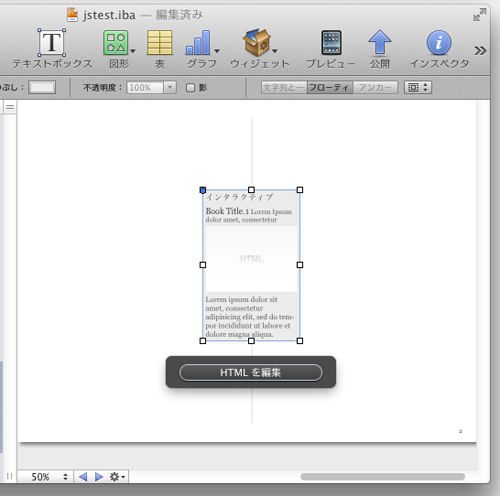The width and height of the screenshot is (500, 496).
Task: Click the right-middle selection handle
Action: point(300,265)
